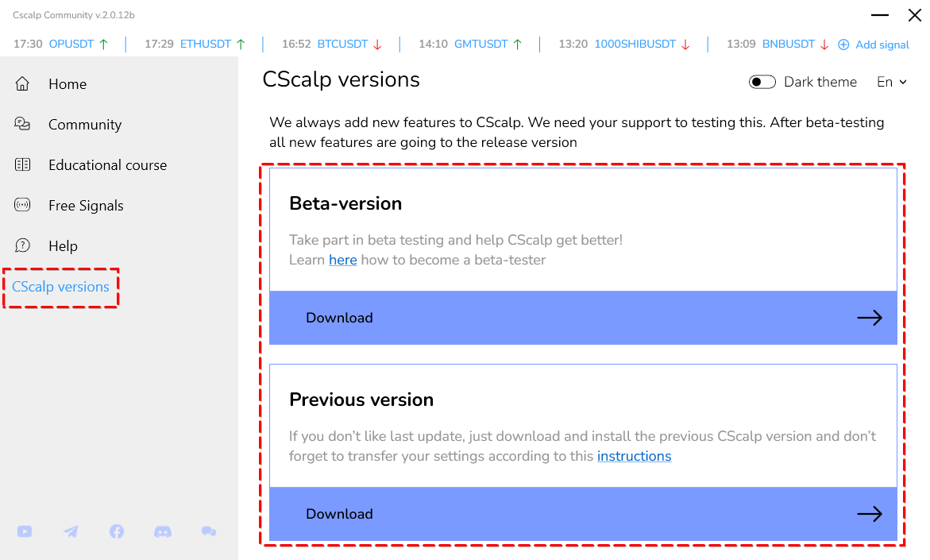Open the En language dropdown
The image size is (930, 560).
[893, 81]
